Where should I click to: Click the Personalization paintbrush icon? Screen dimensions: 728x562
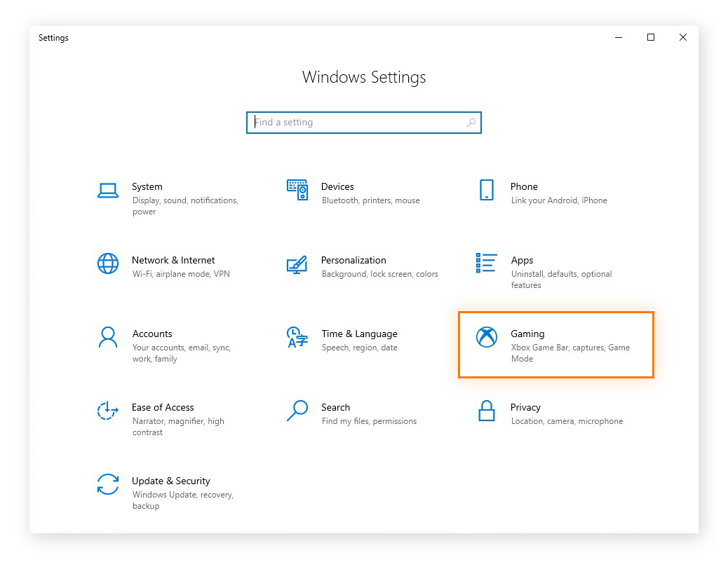[297, 264]
